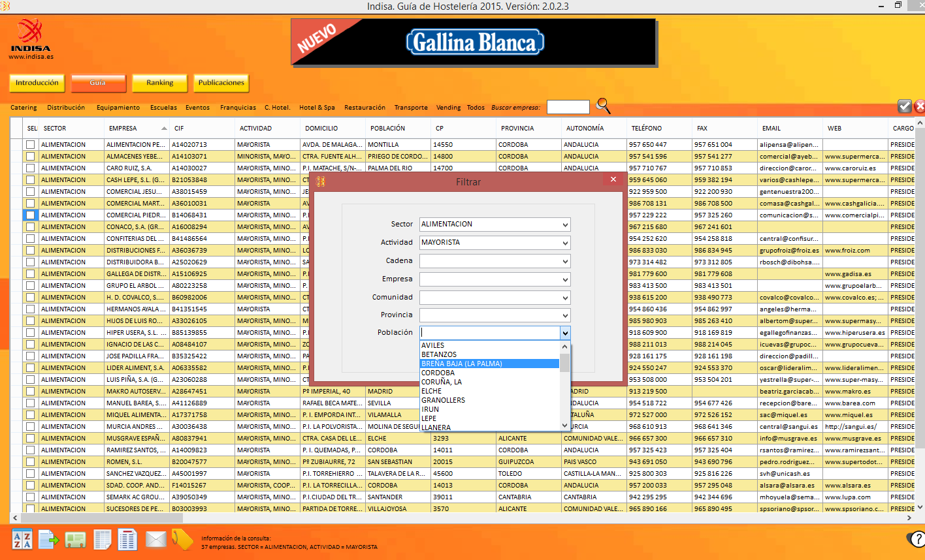This screenshot has width=925, height=560.
Task: Tick checkbox for ALMACENES YEBE... row
Action: point(30,156)
